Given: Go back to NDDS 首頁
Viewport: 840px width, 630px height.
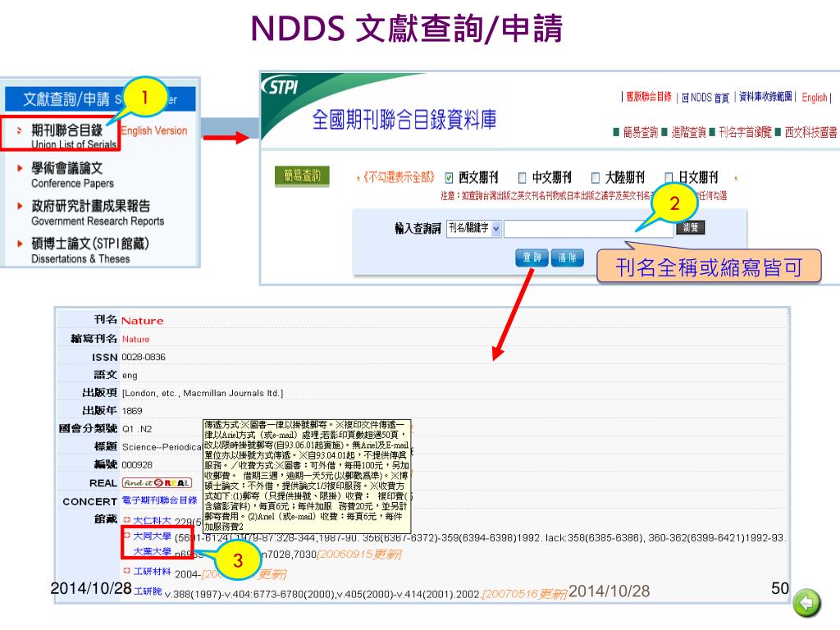Looking at the screenshot, I should point(705,98).
